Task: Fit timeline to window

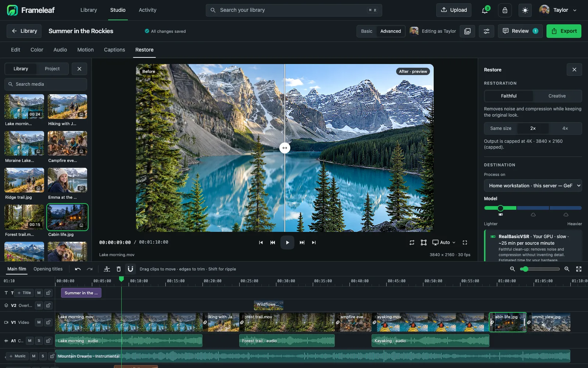Action: tap(579, 269)
